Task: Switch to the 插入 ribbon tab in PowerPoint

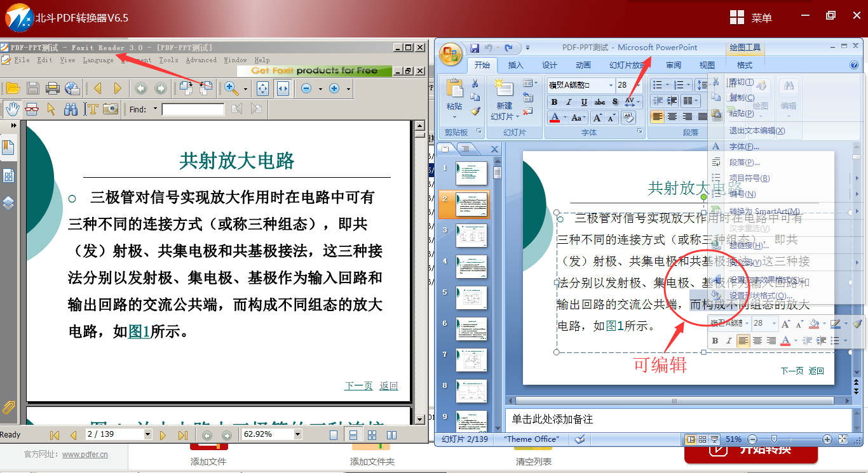Action: coord(516,65)
